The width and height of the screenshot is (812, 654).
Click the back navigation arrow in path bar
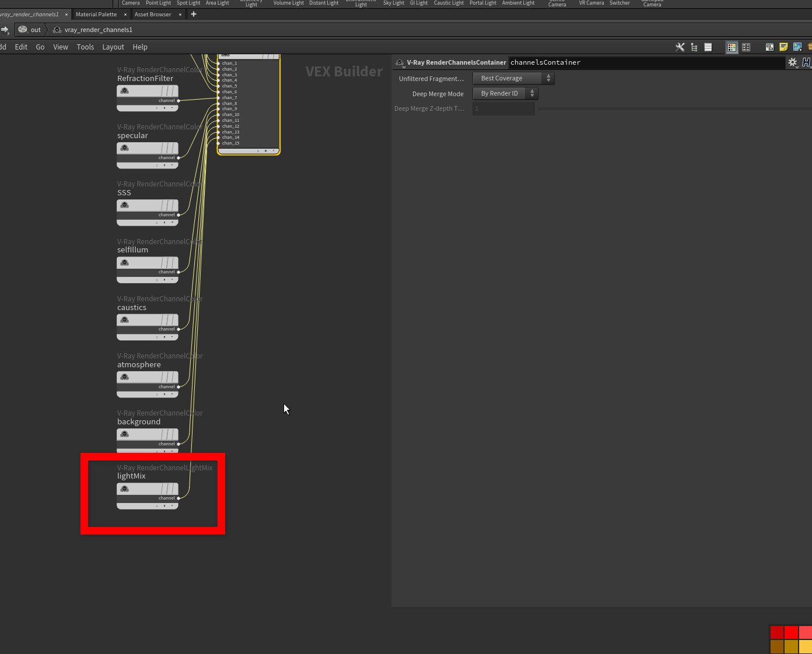point(5,30)
